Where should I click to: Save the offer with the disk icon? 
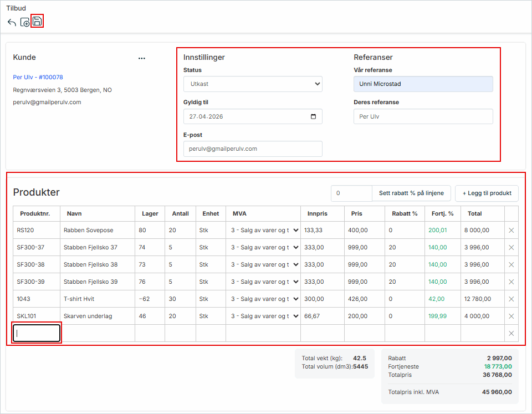pos(37,22)
